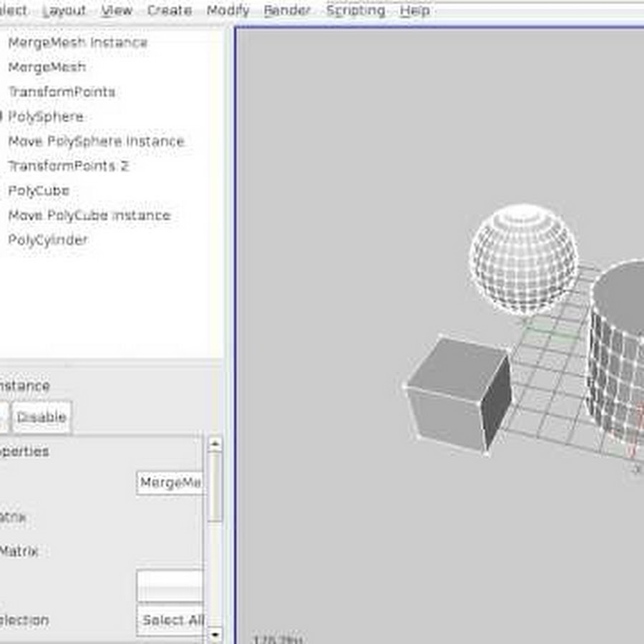
Task: Click the properties scrollbar up arrow
Action: click(215, 444)
